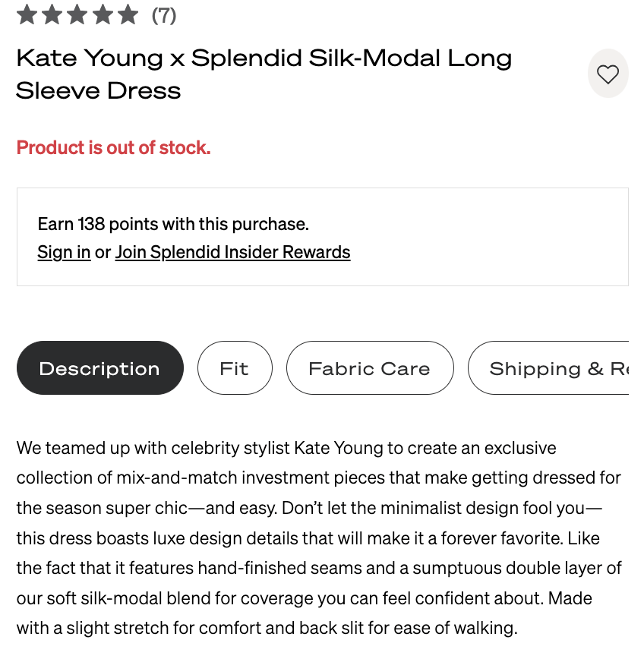Click the 'Product is out of stock' notice
This screenshot has height=659, width=644.
(113, 147)
